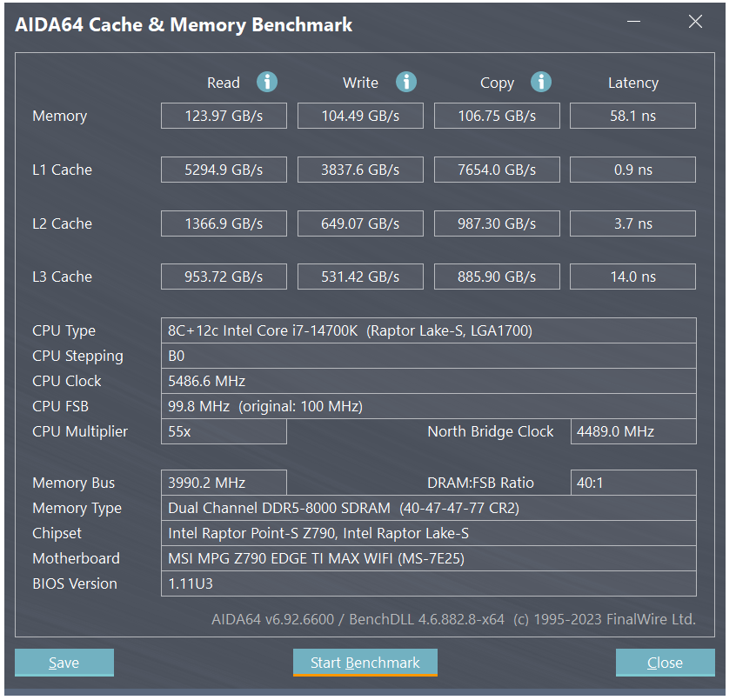Click the Read column header

pos(224,83)
